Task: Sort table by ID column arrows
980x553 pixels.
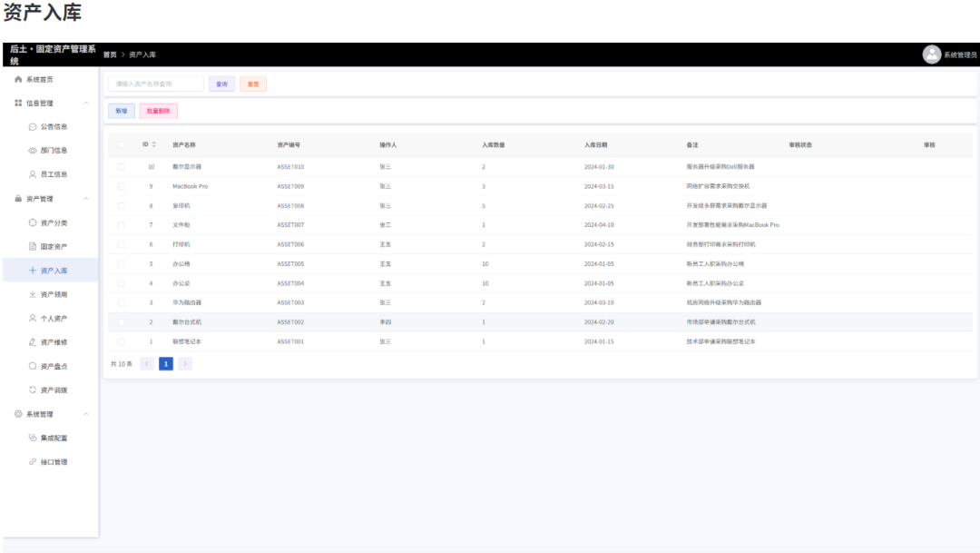Action: (153, 144)
